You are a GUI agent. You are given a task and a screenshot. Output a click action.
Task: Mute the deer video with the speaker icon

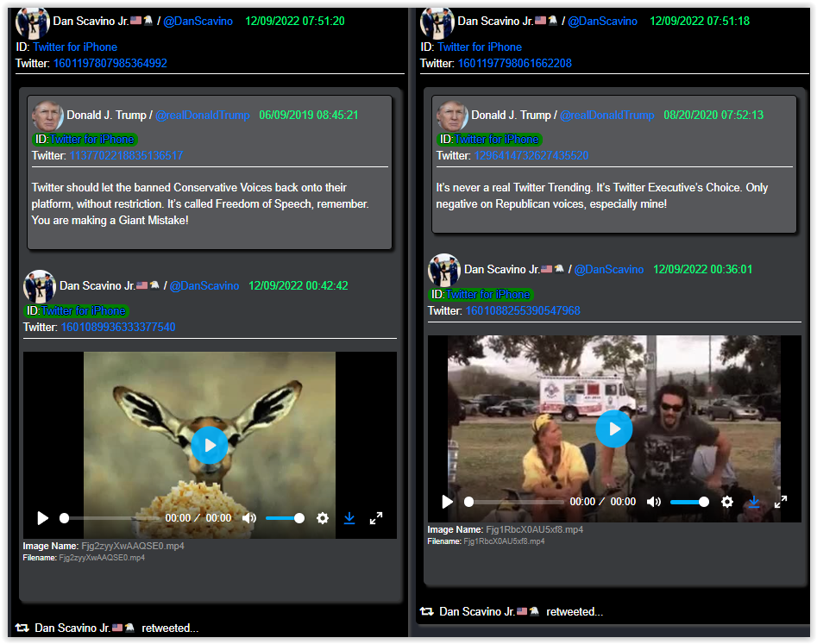tap(249, 518)
